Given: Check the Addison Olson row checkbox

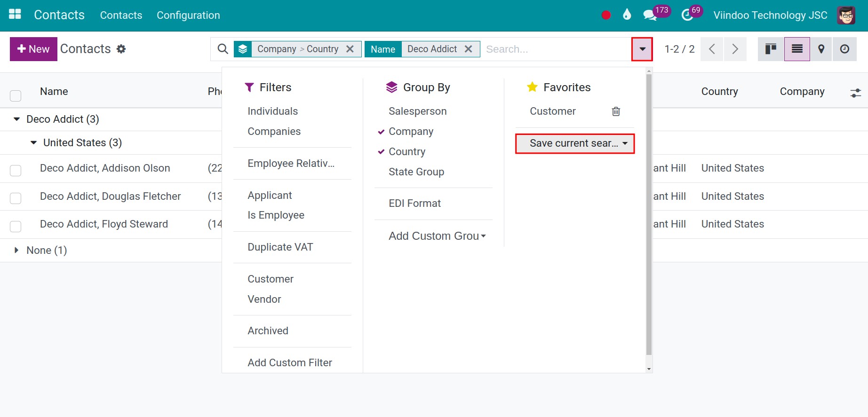Looking at the screenshot, I should coord(16,170).
